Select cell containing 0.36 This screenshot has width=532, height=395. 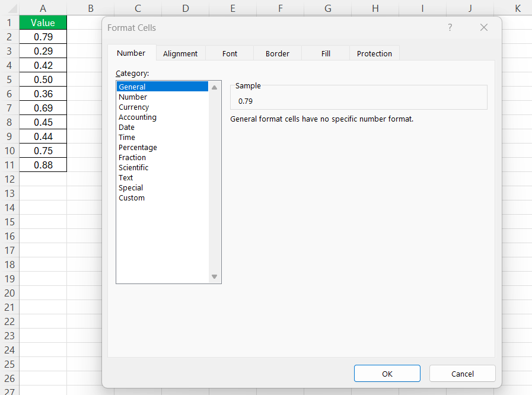click(43, 94)
